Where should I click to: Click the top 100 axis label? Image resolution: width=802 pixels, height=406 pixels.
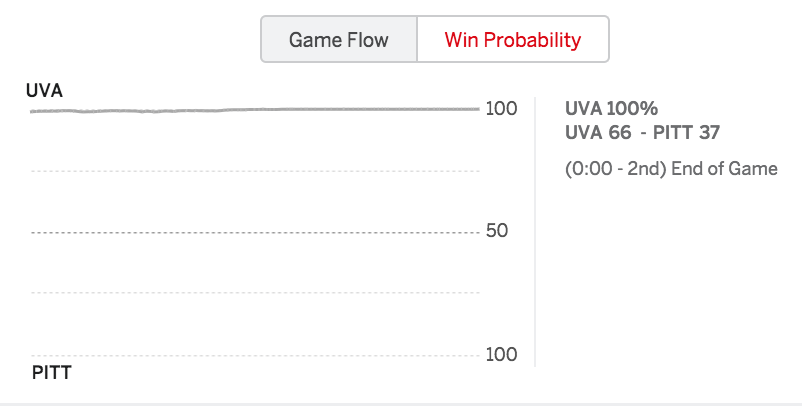[x=501, y=108]
